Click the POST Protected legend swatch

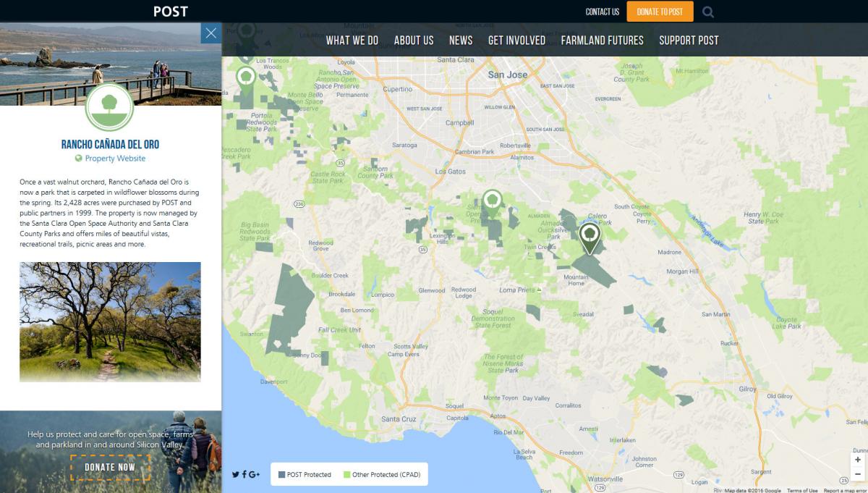click(282, 475)
